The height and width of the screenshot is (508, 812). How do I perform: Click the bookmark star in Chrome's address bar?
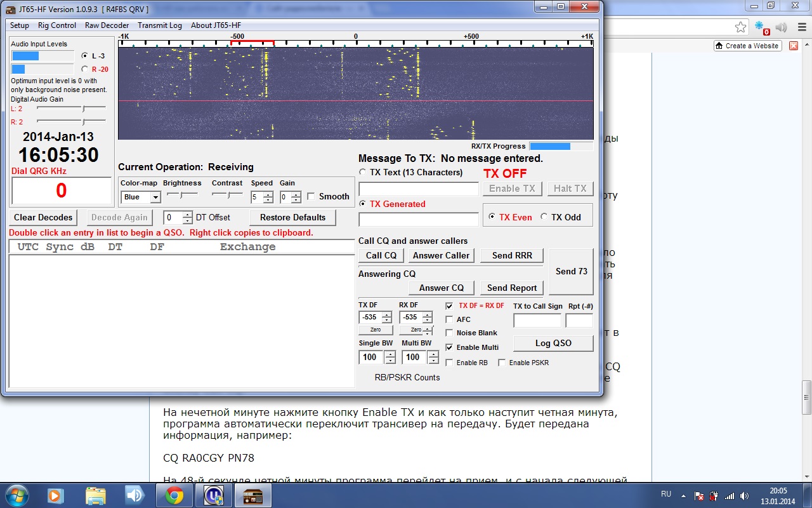click(740, 27)
